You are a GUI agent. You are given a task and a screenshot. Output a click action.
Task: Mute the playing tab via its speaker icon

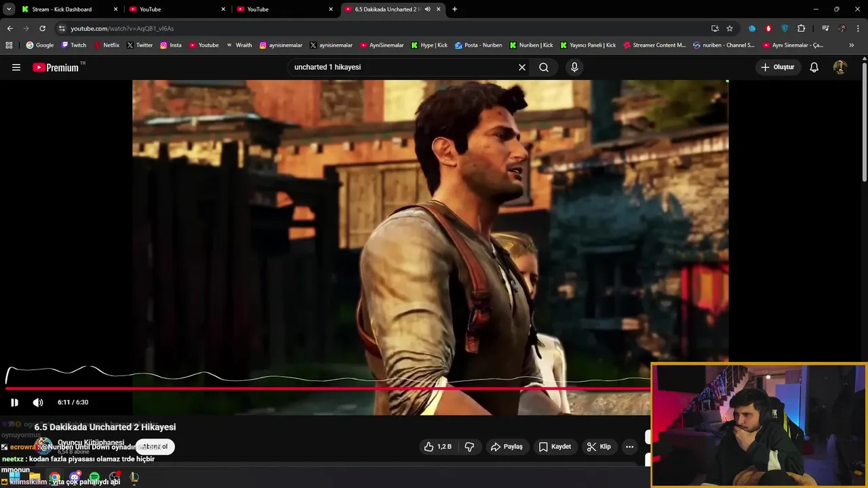(427, 9)
